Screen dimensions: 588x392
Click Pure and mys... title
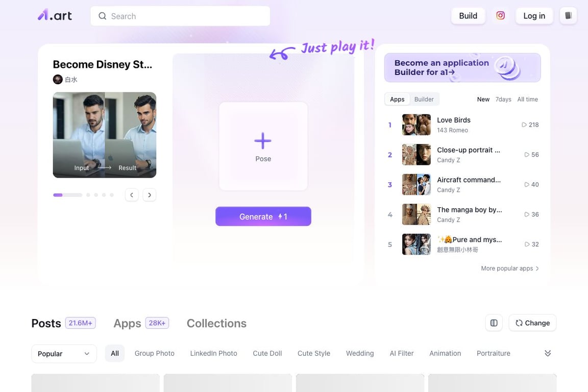(469, 240)
